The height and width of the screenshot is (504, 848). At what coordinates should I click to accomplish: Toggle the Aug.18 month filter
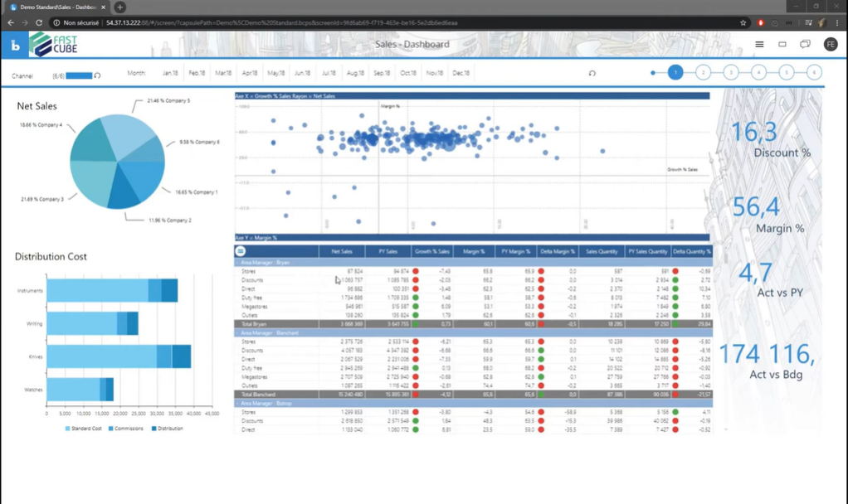tap(357, 73)
